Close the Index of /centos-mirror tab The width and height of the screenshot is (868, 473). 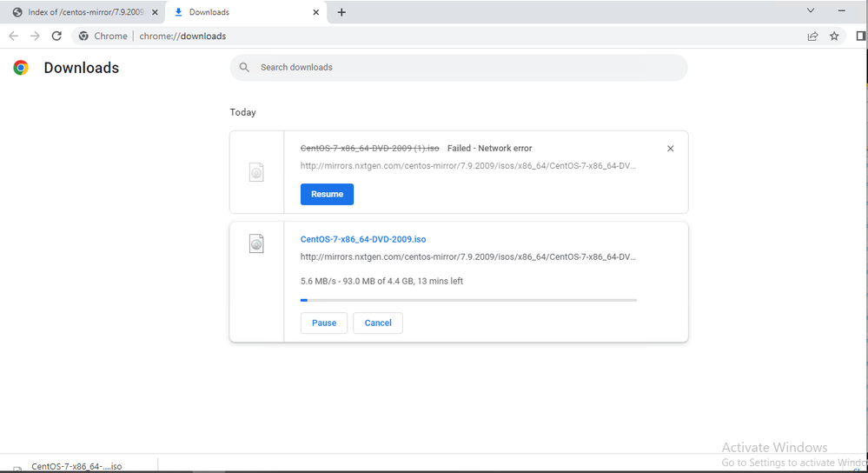(x=155, y=12)
